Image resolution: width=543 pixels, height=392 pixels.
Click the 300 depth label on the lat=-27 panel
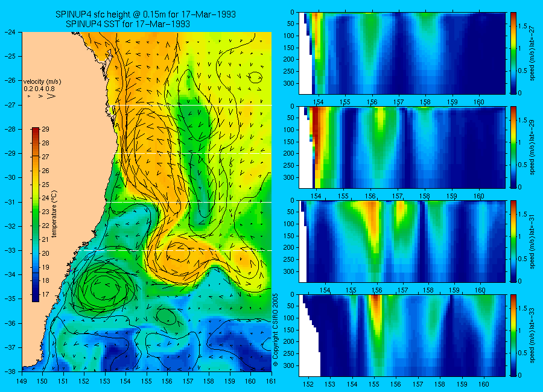coord(289,83)
